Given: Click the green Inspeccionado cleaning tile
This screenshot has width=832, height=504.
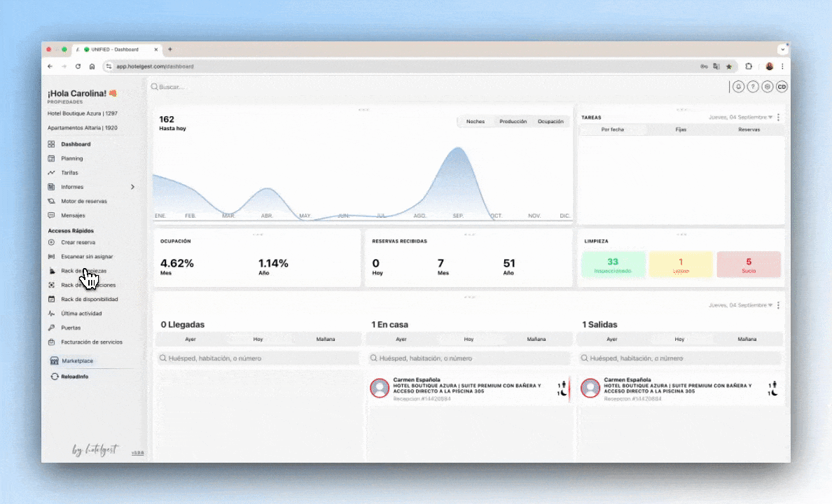Looking at the screenshot, I should (x=613, y=265).
